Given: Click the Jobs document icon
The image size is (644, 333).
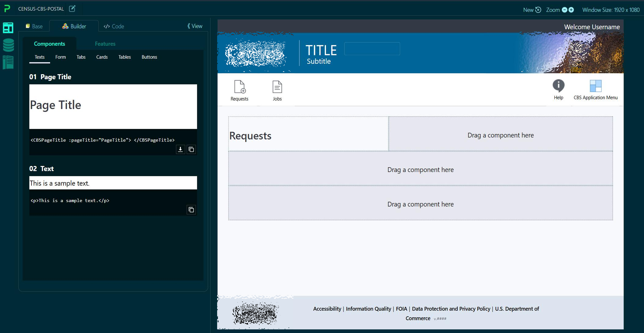Looking at the screenshot, I should click(x=277, y=86).
